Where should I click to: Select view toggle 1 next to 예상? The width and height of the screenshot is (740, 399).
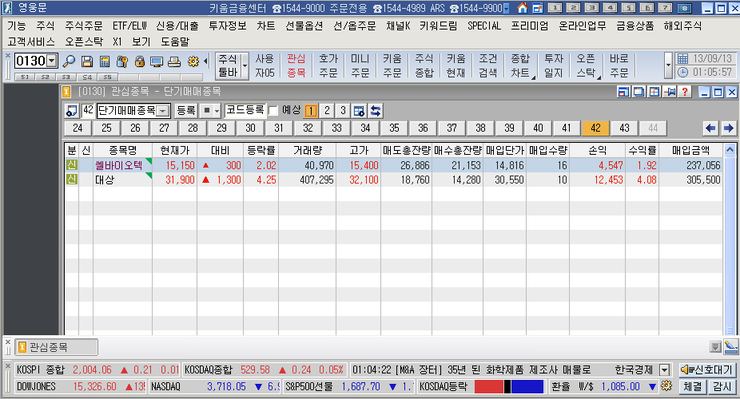pos(311,111)
